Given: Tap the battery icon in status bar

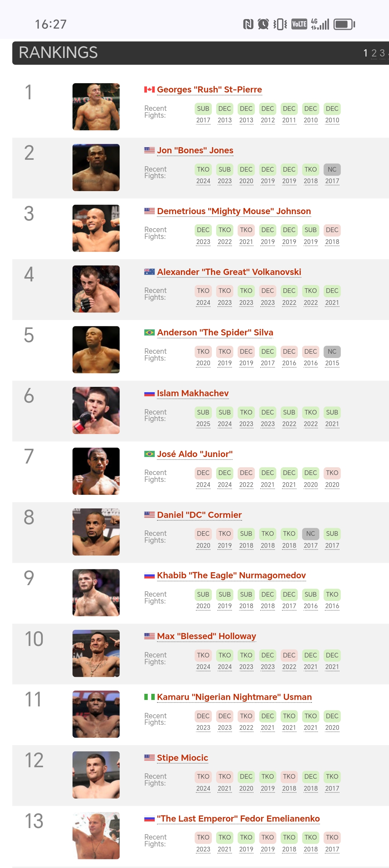Looking at the screenshot, I should pos(344,24).
